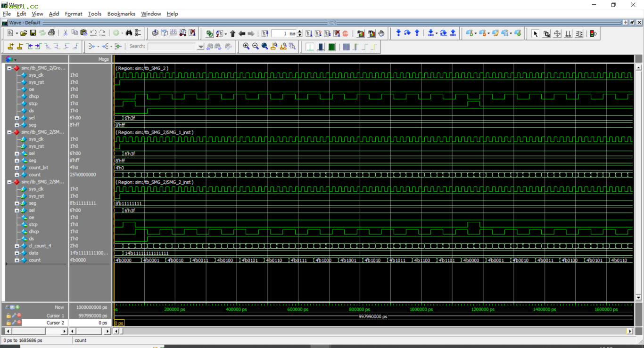The width and height of the screenshot is (644, 348).
Task: Toggle the lock icon for Cursor 2
Action: [8, 323]
